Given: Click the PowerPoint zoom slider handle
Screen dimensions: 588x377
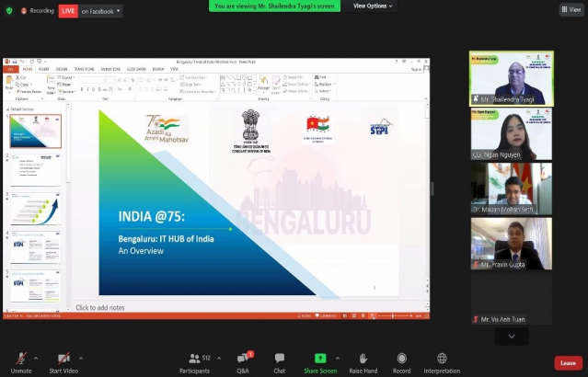Looking at the screenshot, I should [x=393, y=316].
